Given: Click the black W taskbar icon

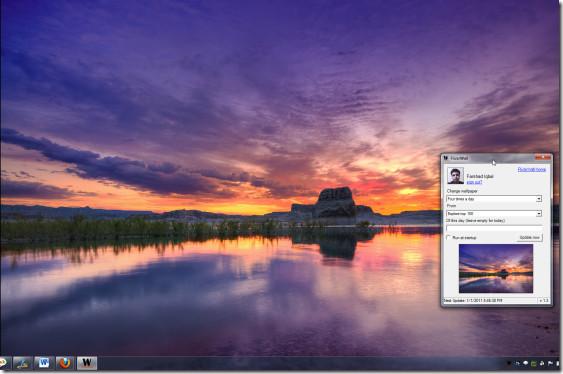Looking at the screenshot, I should pyautogui.click(x=87, y=363).
